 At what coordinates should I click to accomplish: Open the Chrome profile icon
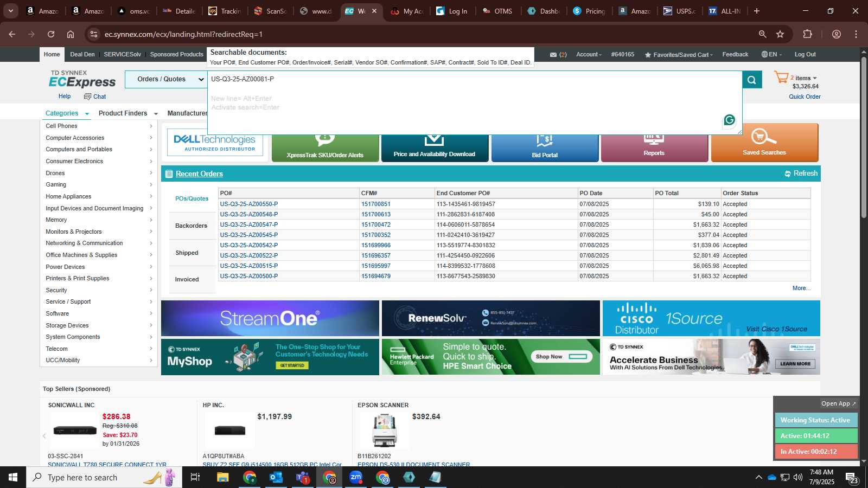pyautogui.click(x=837, y=34)
